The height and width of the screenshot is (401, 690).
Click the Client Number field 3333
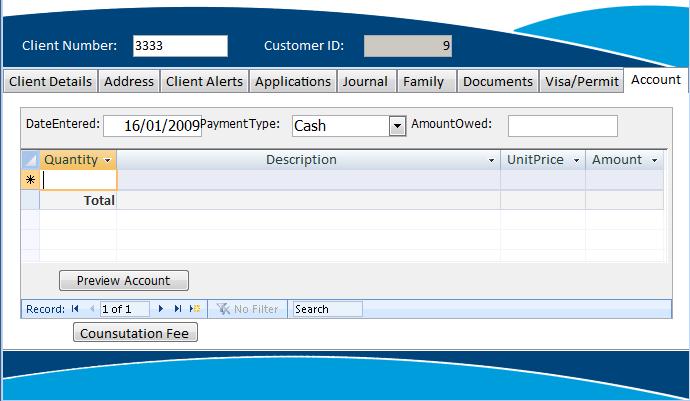(x=180, y=46)
